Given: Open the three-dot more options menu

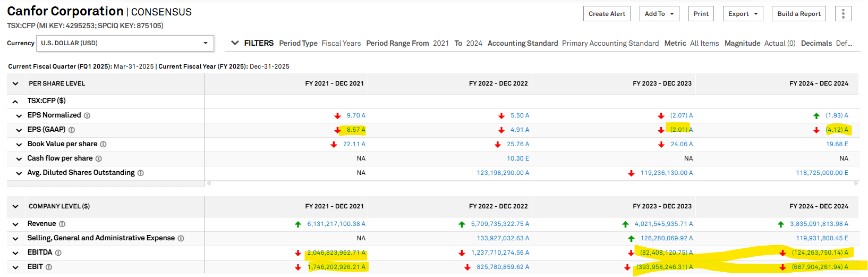Looking at the screenshot, I should (x=843, y=14).
